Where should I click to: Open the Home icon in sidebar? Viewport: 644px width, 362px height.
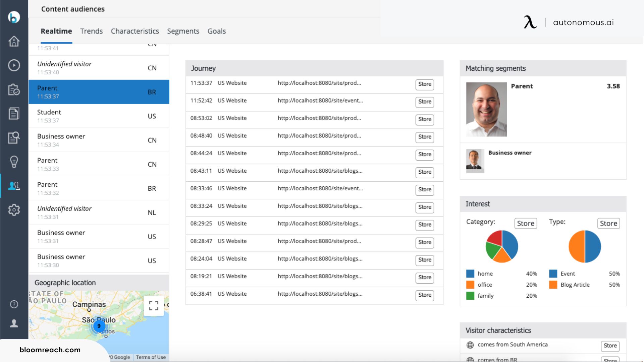(x=14, y=41)
